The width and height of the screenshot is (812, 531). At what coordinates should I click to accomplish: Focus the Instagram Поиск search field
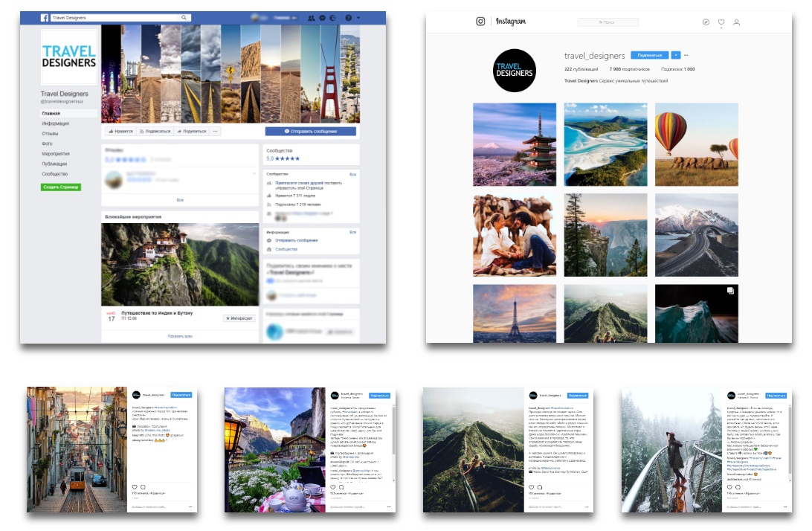click(608, 22)
